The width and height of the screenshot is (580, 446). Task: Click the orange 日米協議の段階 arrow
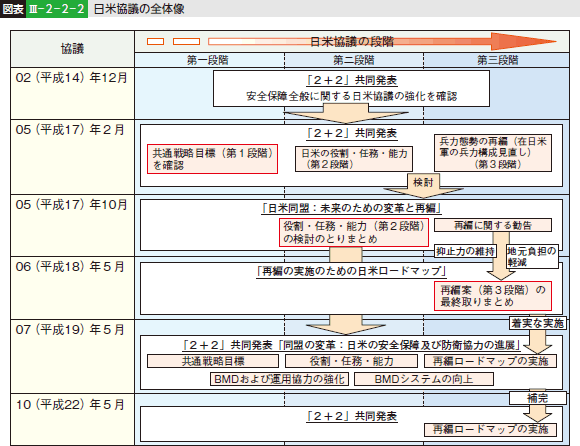[382, 41]
